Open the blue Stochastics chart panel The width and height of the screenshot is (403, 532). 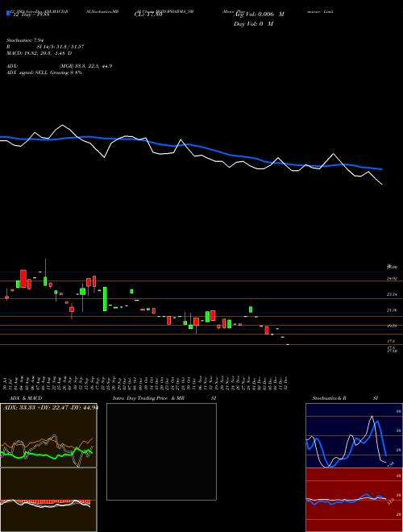tap(354, 435)
